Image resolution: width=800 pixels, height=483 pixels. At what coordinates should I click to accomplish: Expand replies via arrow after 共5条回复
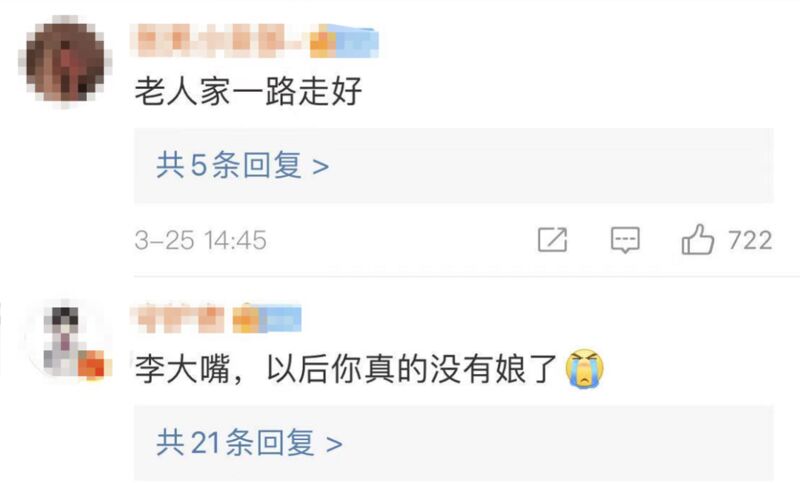pyautogui.click(x=320, y=167)
